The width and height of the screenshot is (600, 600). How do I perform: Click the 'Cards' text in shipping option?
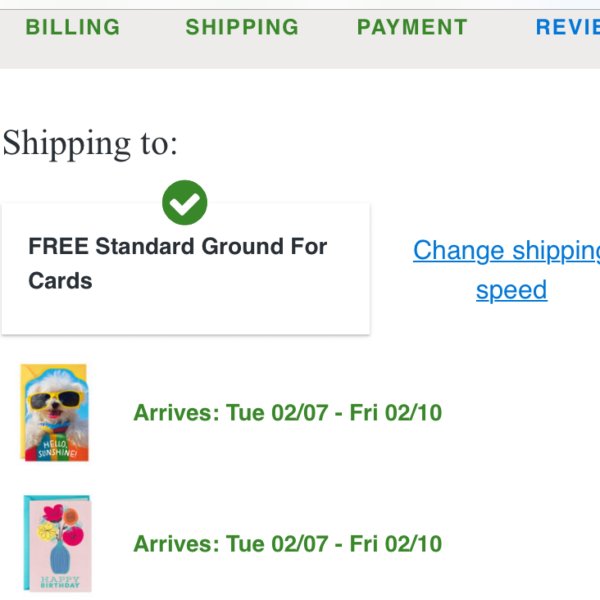pyautogui.click(x=60, y=281)
